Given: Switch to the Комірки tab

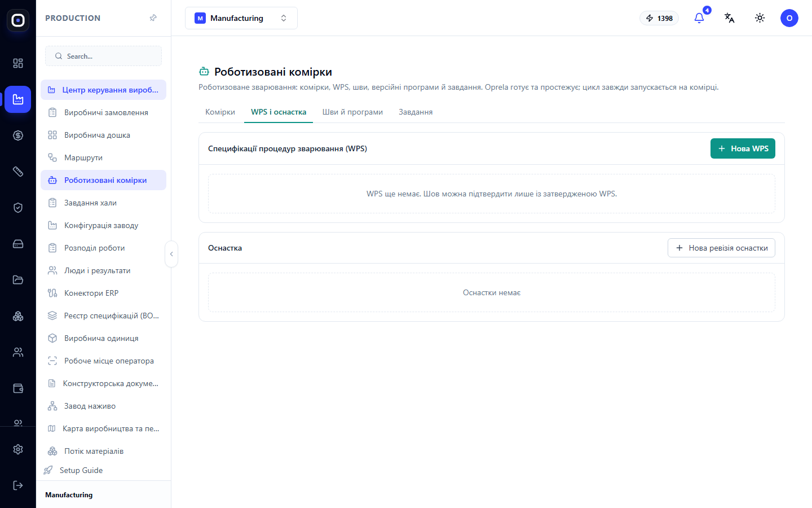Looking at the screenshot, I should pos(220,112).
